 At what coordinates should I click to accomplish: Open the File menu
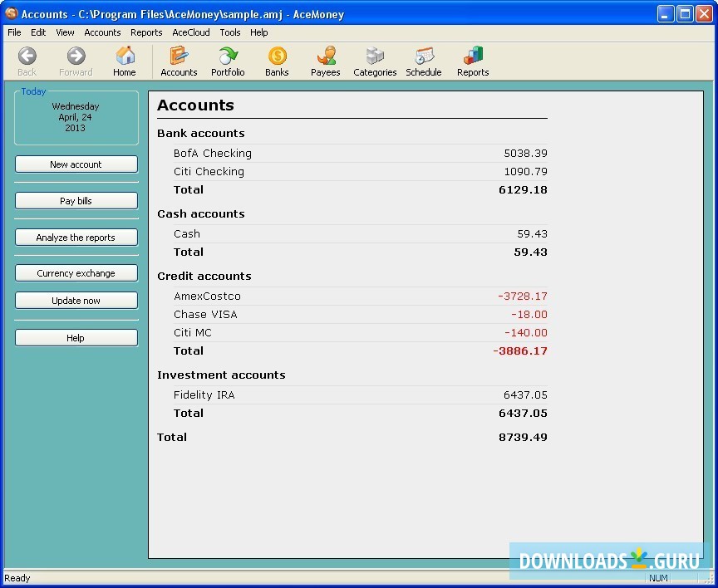point(14,32)
